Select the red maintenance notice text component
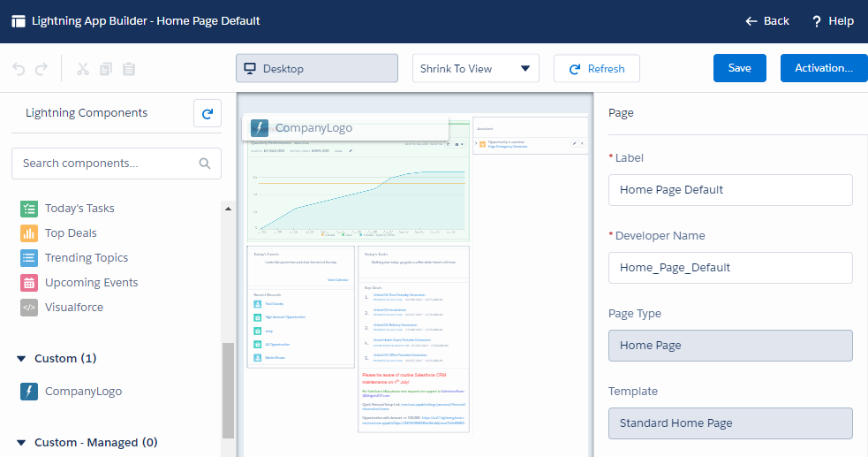The image size is (868, 457). click(413, 400)
